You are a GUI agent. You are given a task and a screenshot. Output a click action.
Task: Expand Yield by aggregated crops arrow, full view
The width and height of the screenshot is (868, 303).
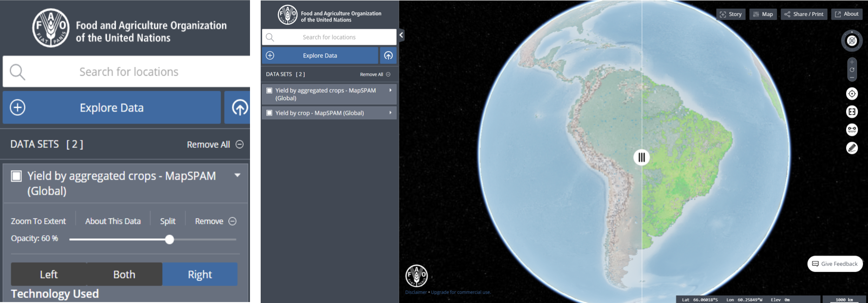[x=390, y=90]
